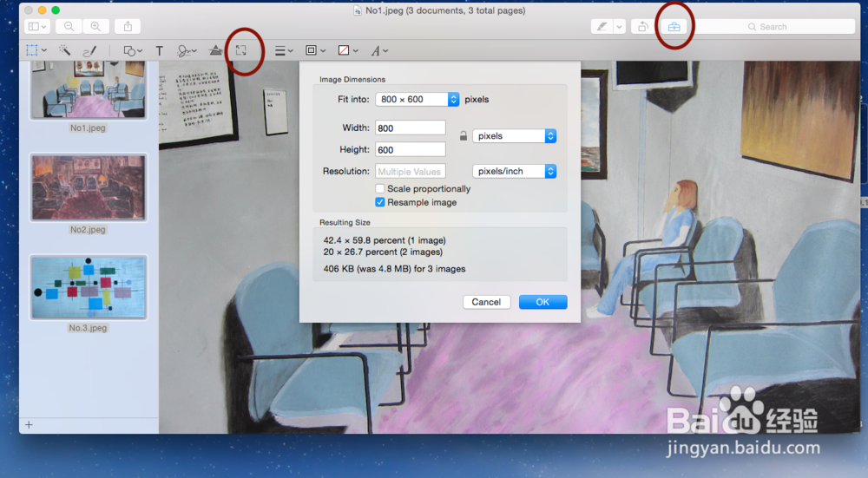Open the Shapes tool menu

pyautogui.click(x=133, y=51)
